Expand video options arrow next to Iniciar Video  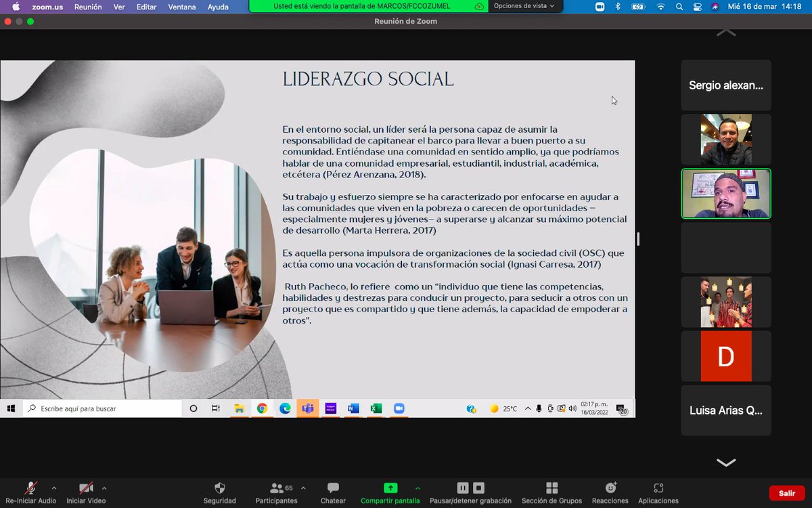coord(104,488)
